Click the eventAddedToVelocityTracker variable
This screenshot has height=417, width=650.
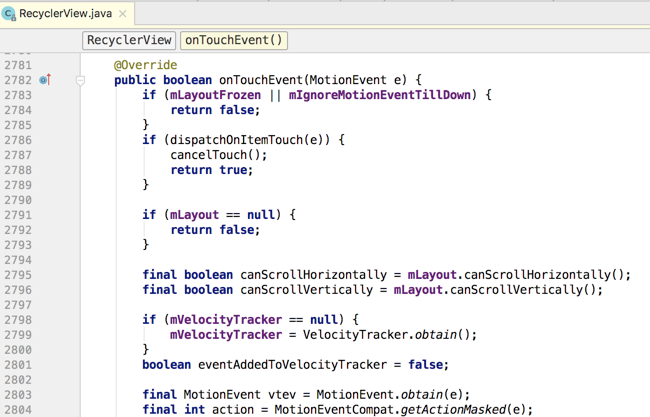point(292,365)
